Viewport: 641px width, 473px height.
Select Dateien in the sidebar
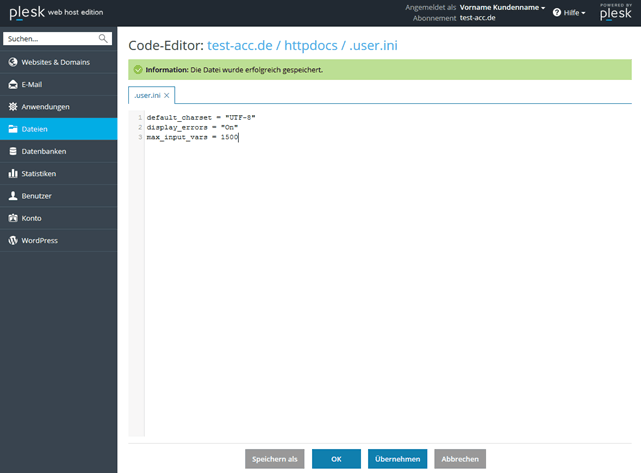(58, 129)
